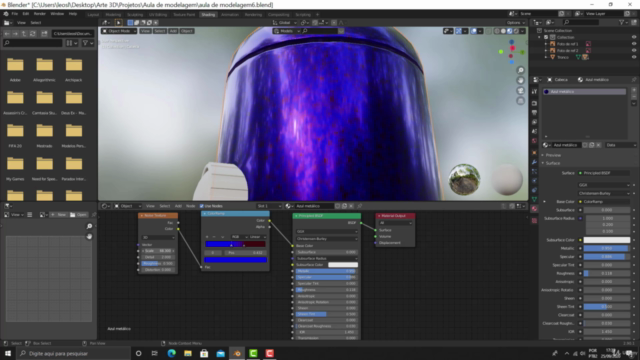Open the 3D dimensions dropdown in Noise Texture
Viewport: 640px width, 360px height.
pyautogui.click(x=158, y=238)
